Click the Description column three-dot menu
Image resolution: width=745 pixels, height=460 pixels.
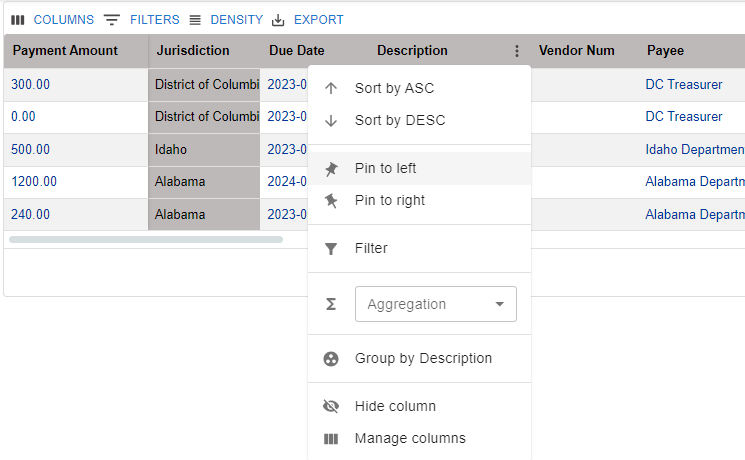point(516,51)
